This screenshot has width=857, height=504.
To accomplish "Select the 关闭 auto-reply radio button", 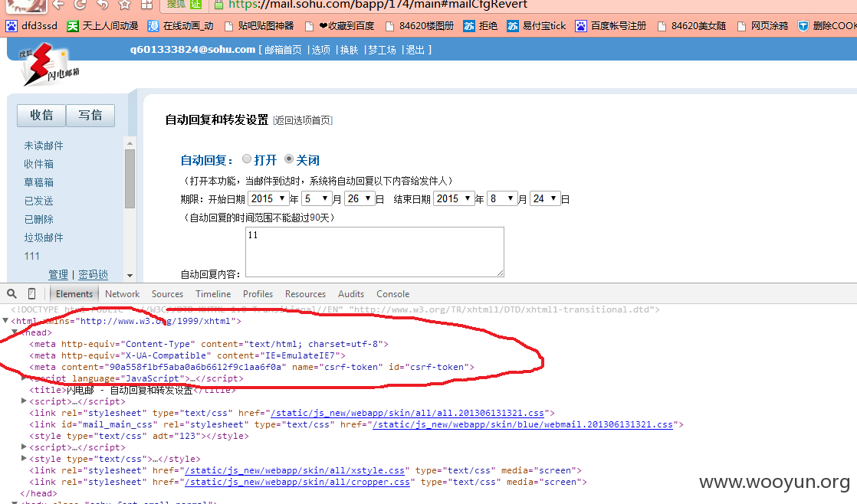I will [289, 159].
